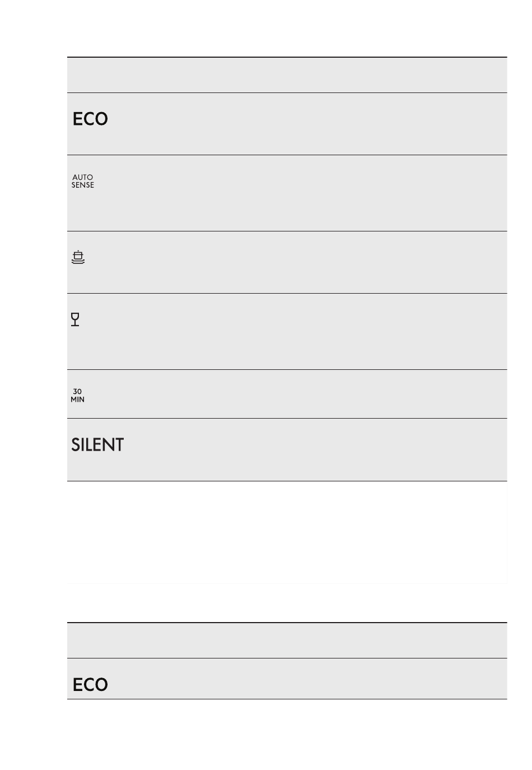532x770 pixels.
Task: Click empty space in the SILENT row
Action: click(314, 450)
